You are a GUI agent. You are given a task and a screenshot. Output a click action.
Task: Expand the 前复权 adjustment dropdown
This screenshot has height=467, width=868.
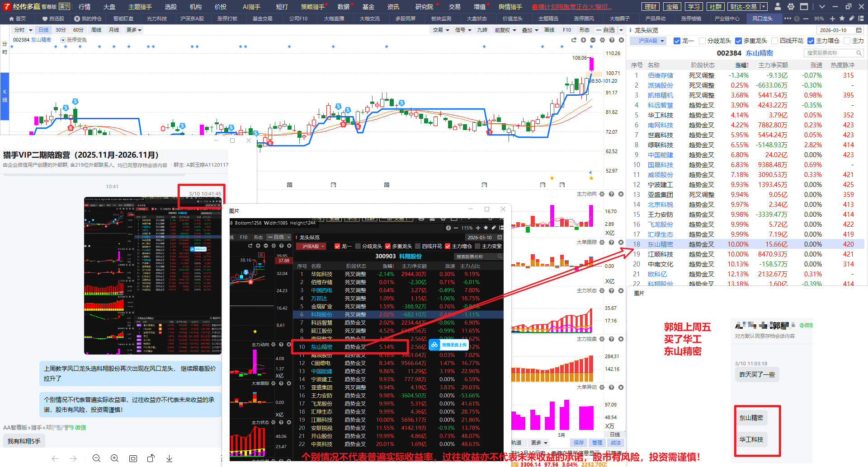(x=505, y=30)
